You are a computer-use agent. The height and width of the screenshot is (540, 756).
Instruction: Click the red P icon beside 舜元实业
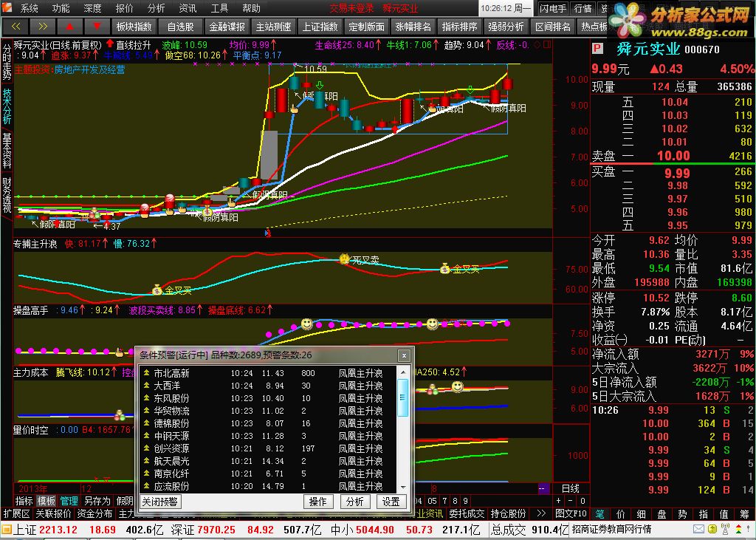[598, 49]
